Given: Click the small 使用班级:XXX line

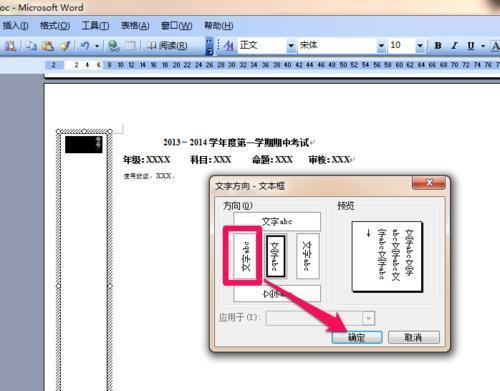Looking at the screenshot, I should tap(148, 176).
